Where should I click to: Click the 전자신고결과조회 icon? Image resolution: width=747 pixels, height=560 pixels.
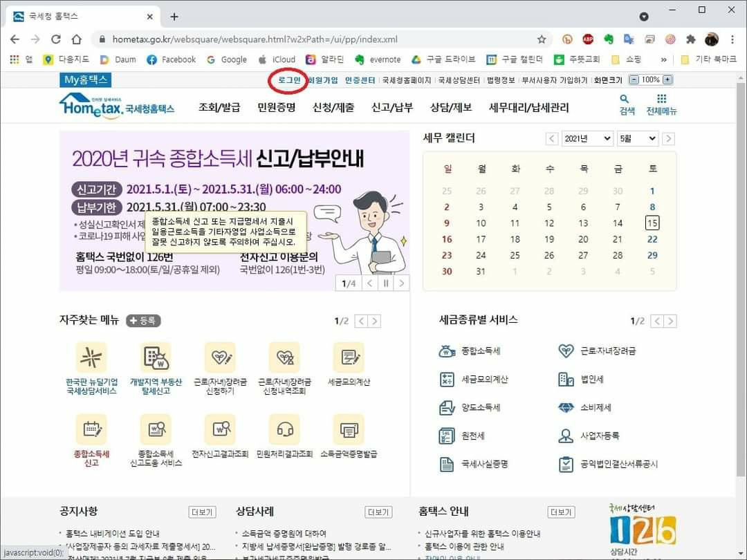tap(220, 429)
